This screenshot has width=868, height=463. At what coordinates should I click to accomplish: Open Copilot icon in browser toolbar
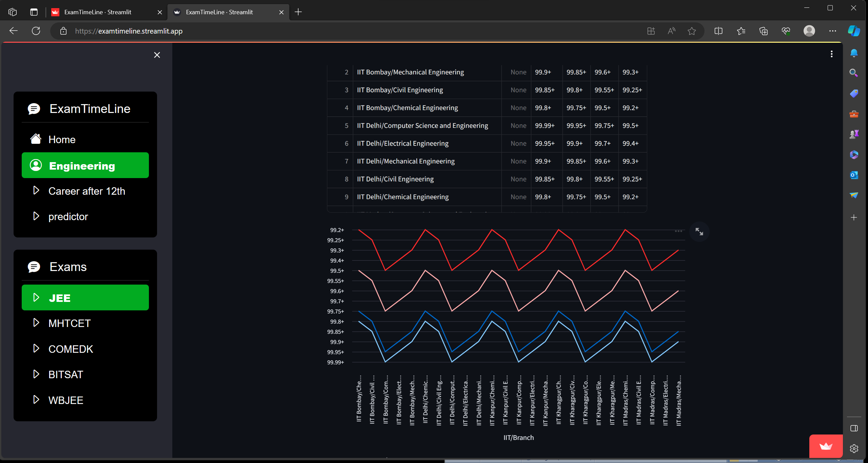pyautogui.click(x=853, y=31)
